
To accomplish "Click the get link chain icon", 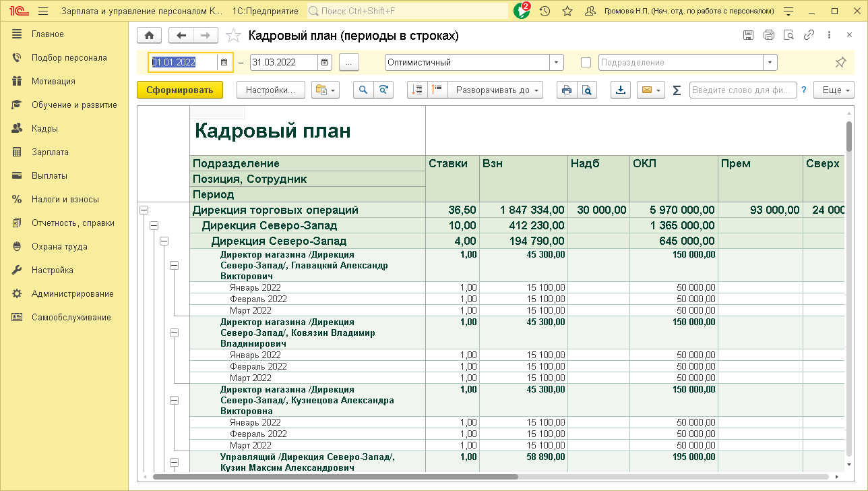I will tap(809, 36).
